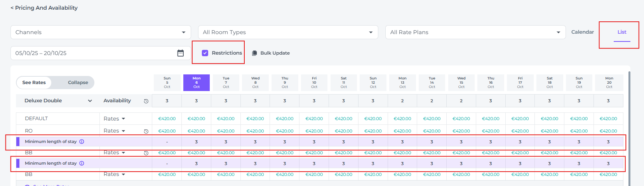The width and height of the screenshot is (644, 186).
Task: Open the Rates dropdown in DEFAULT row
Action: pos(115,119)
